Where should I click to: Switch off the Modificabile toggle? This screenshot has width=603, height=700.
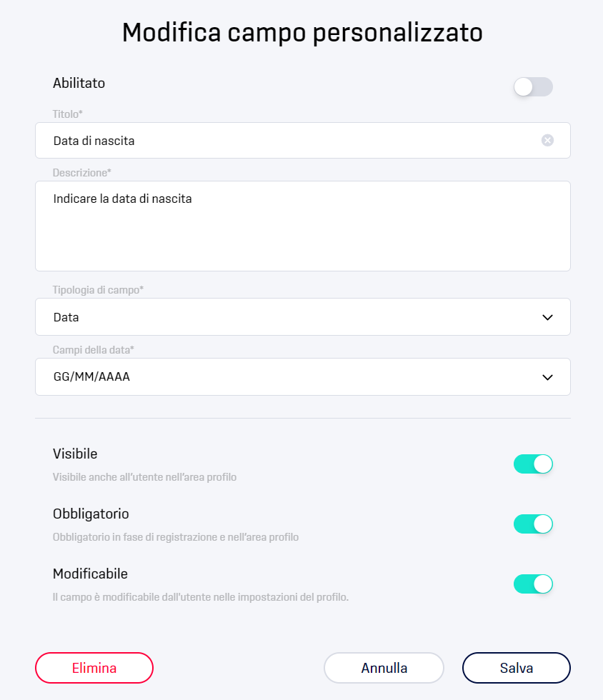[533, 584]
